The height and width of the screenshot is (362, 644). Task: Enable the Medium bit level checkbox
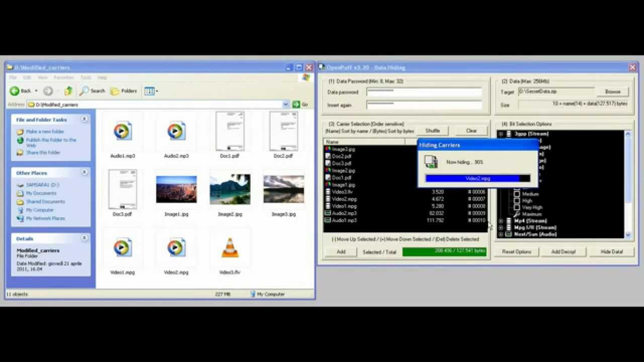tap(517, 194)
